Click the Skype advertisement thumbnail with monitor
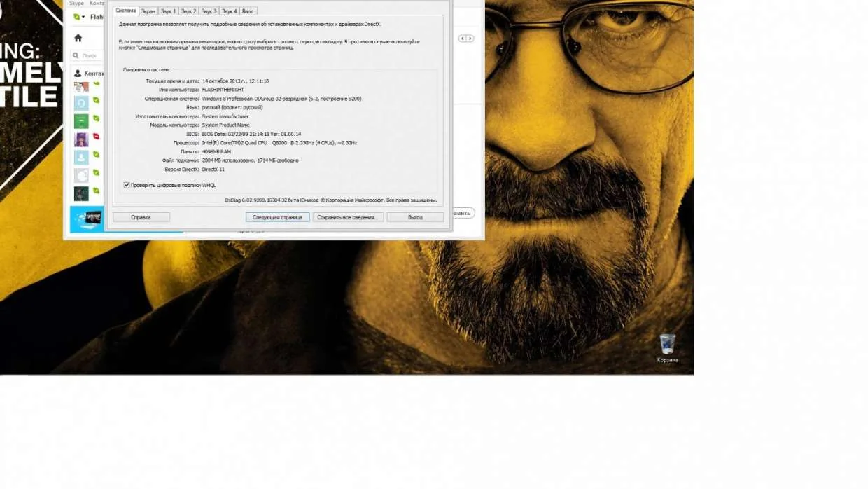The height and width of the screenshot is (489, 868). point(87,219)
